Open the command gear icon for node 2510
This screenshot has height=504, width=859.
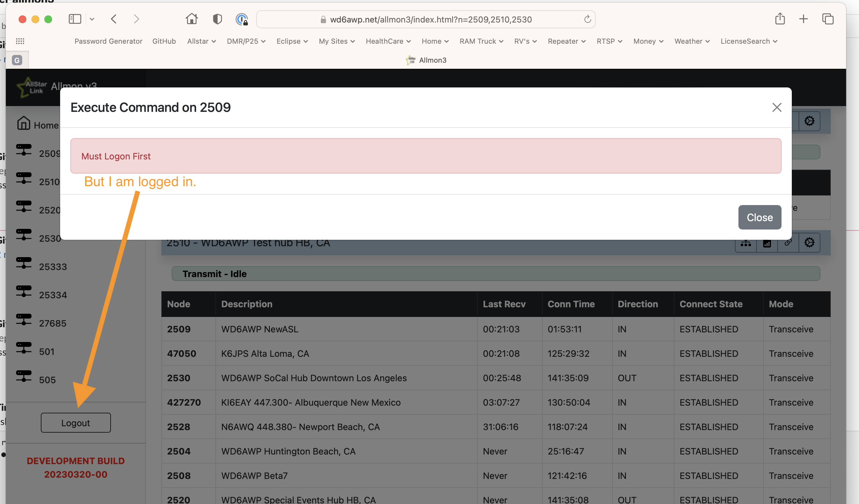pyautogui.click(x=809, y=242)
